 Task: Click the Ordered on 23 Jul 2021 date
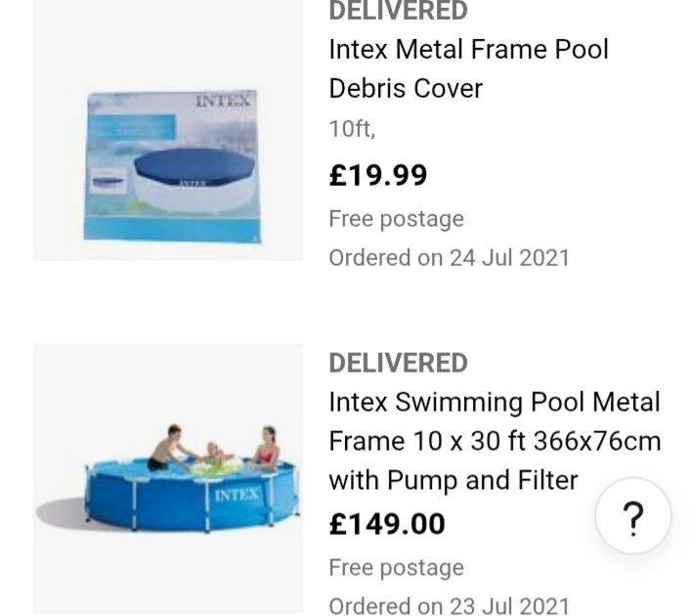pos(449,606)
